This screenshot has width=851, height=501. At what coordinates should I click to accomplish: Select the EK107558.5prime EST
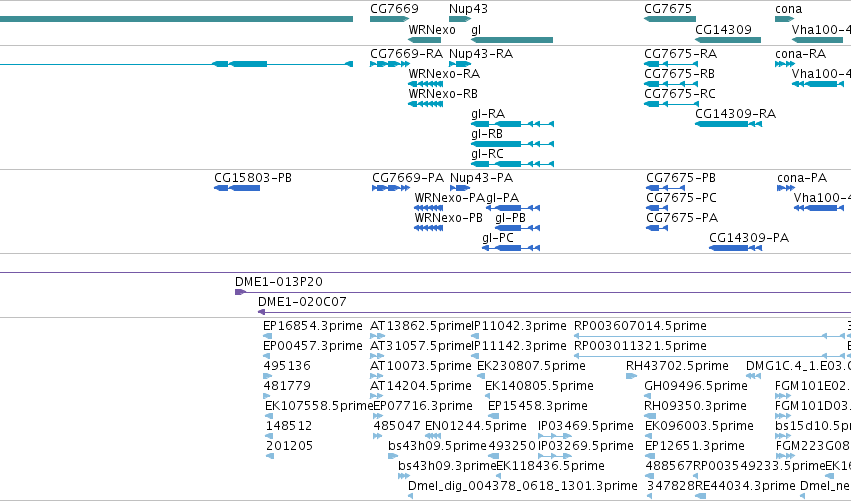270,416
